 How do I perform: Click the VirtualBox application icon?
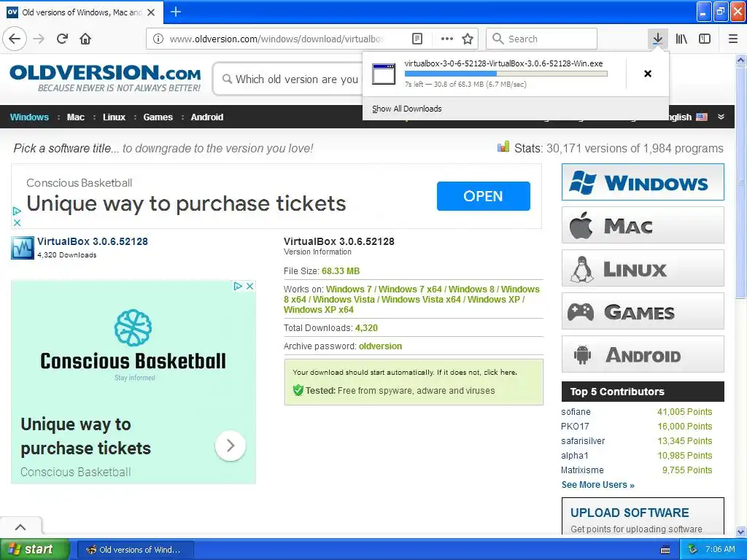23,248
